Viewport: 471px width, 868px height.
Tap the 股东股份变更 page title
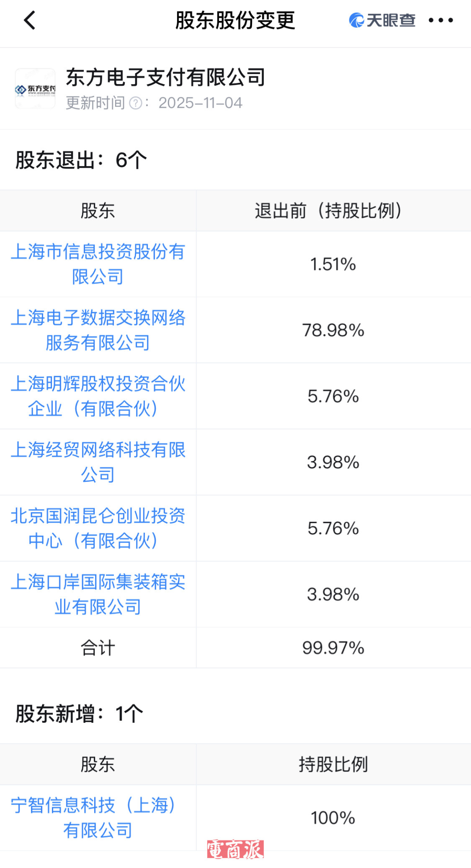click(x=235, y=20)
